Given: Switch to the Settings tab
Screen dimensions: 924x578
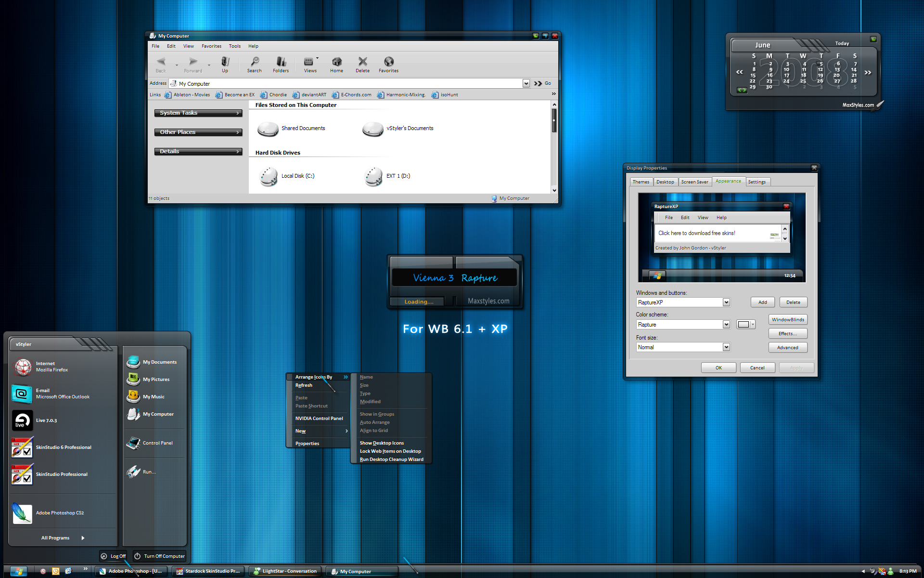Looking at the screenshot, I should pyautogui.click(x=757, y=182).
